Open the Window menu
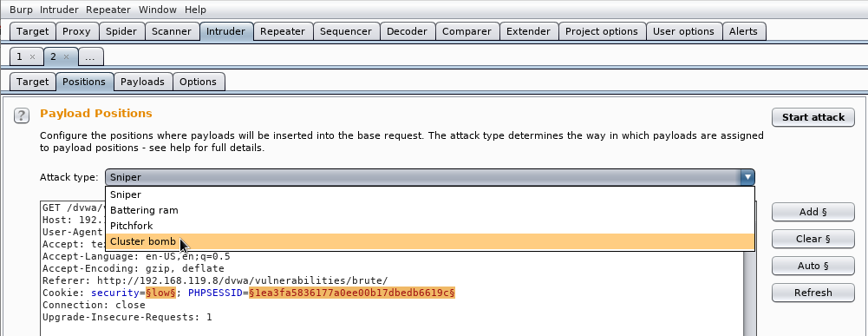 [158, 10]
